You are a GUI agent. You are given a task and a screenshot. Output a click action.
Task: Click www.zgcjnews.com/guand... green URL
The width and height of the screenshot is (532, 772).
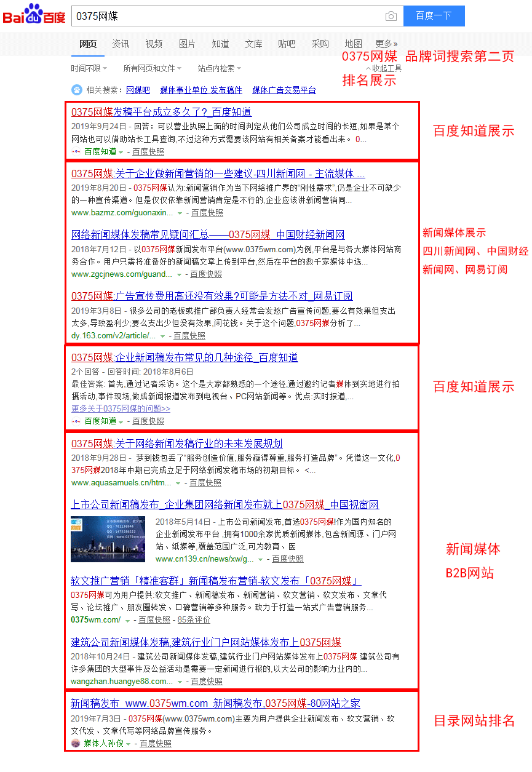(x=122, y=274)
